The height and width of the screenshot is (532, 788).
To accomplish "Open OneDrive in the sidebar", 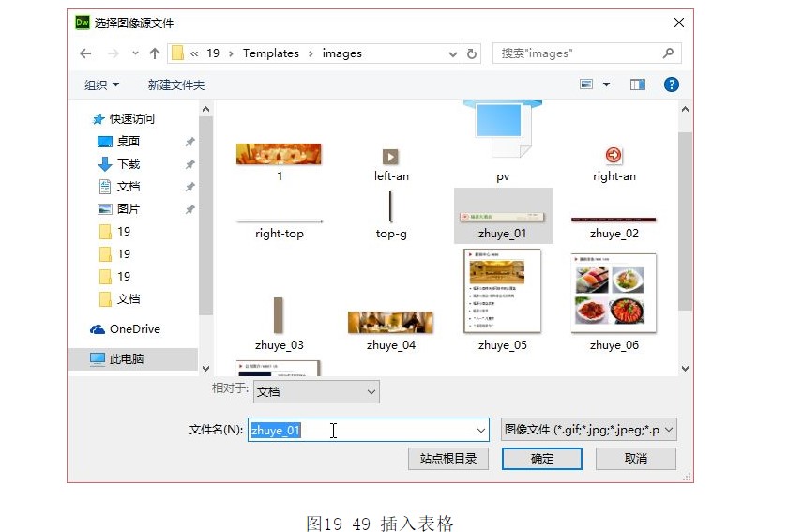I will (134, 329).
